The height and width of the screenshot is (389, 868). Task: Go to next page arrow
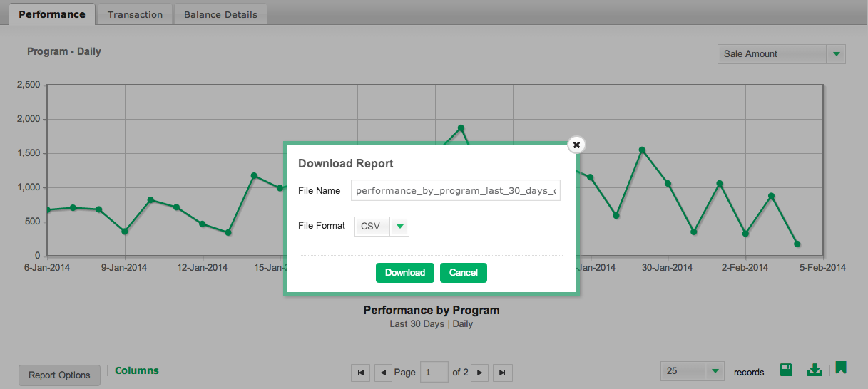(x=480, y=373)
